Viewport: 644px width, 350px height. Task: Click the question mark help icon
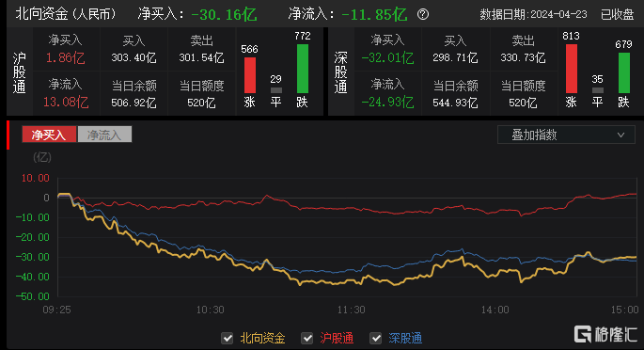click(x=423, y=15)
